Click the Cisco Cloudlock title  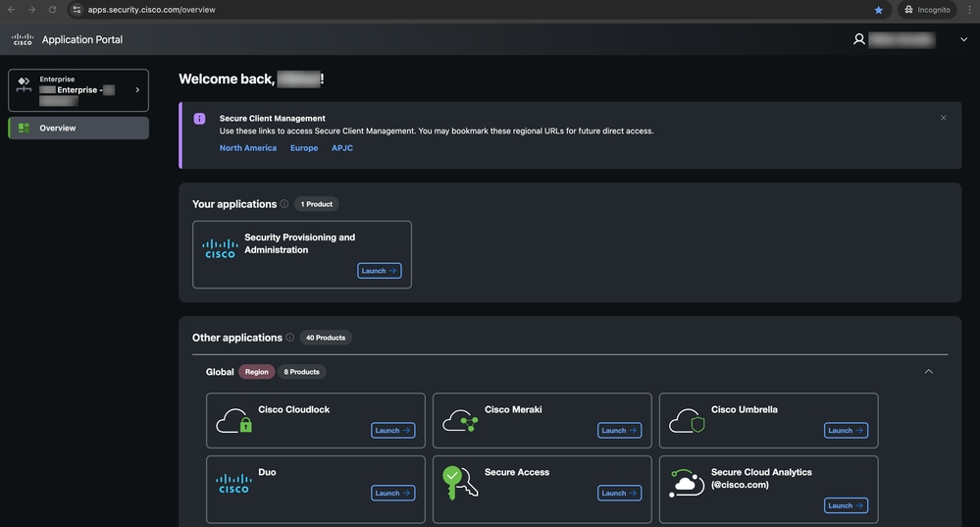pyautogui.click(x=293, y=409)
